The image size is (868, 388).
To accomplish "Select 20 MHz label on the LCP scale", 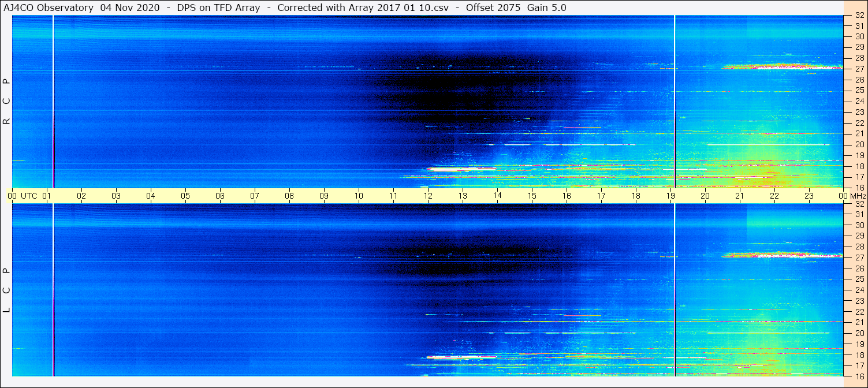I will click(859, 333).
